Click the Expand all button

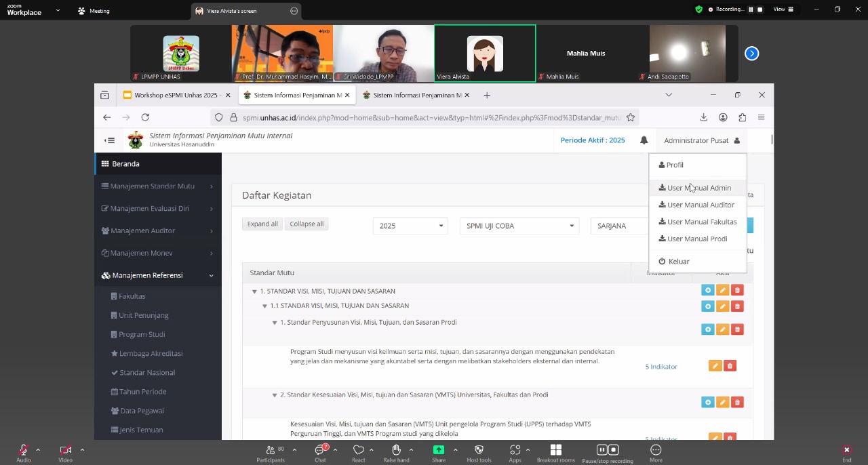point(262,224)
